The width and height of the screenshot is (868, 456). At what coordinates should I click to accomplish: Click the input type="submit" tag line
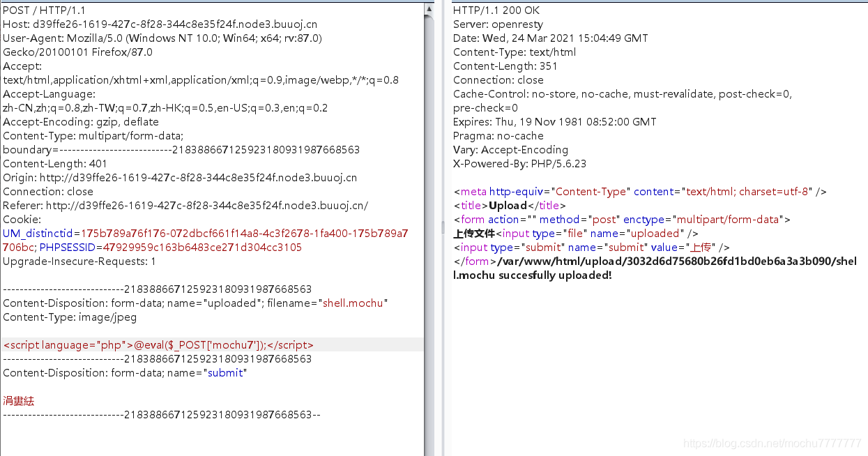point(591,247)
